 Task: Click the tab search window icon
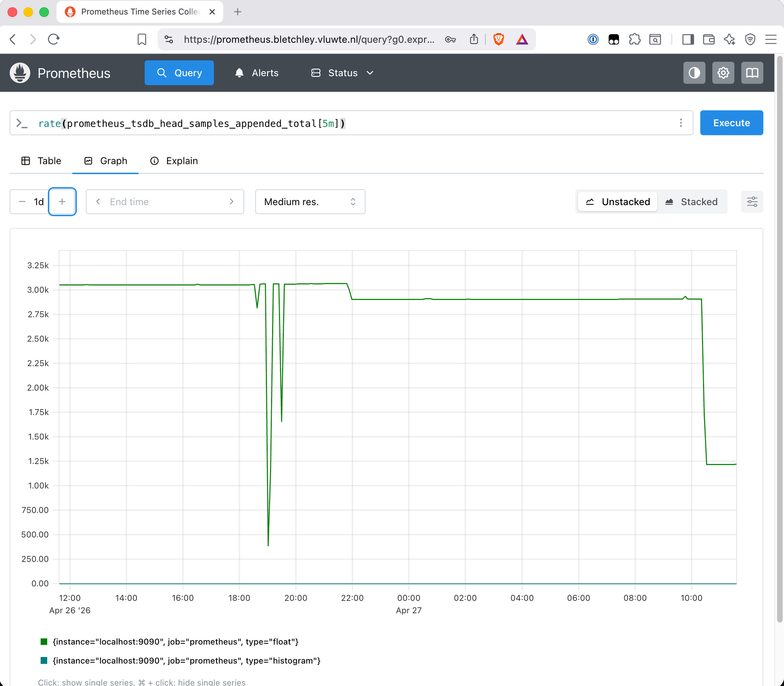(655, 39)
